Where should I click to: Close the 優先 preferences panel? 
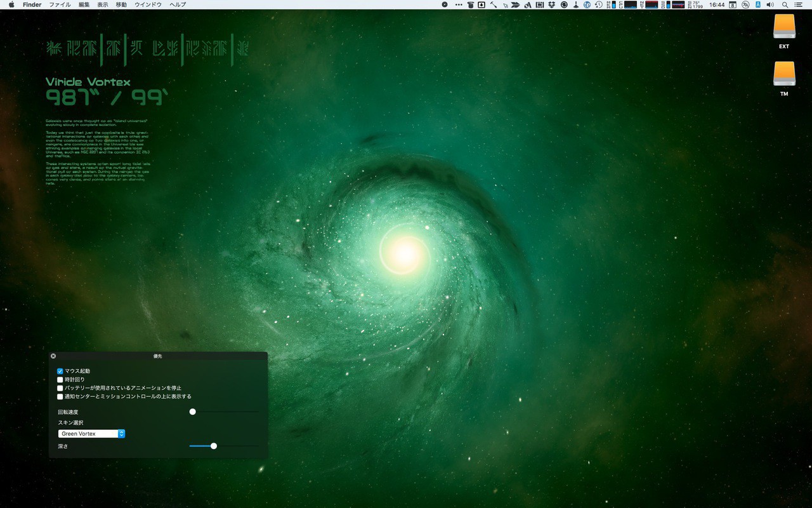click(53, 356)
